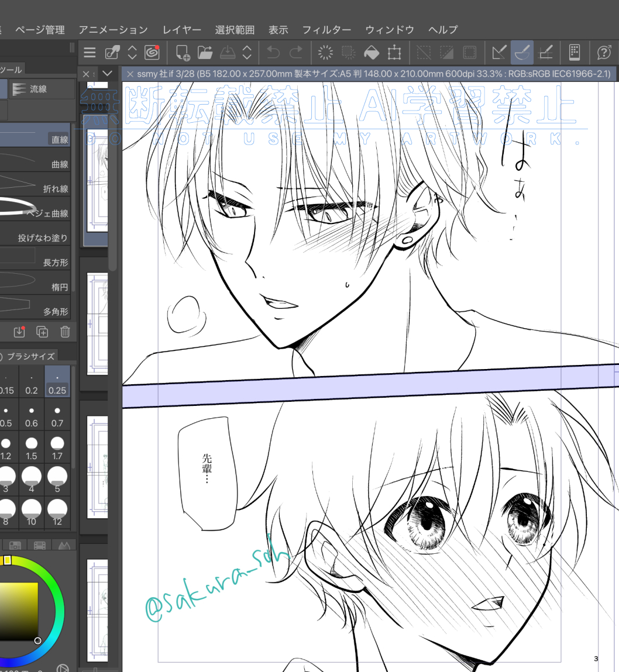Choose brush size 10
The height and width of the screenshot is (672, 619).
tap(31, 514)
